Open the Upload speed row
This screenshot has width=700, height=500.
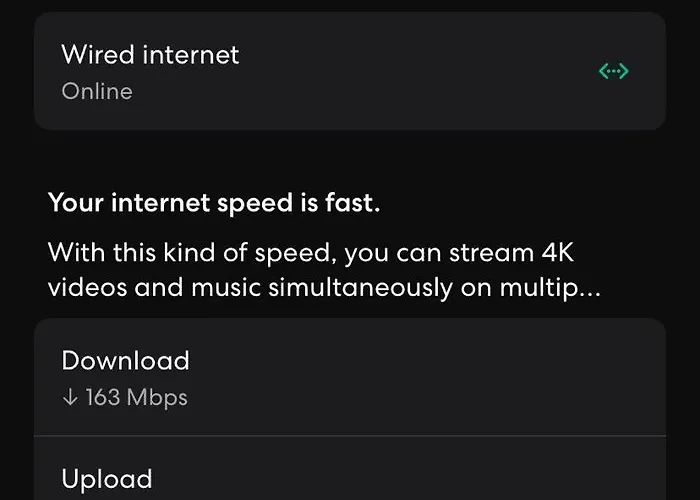pyautogui.click(x=350, y=468)
